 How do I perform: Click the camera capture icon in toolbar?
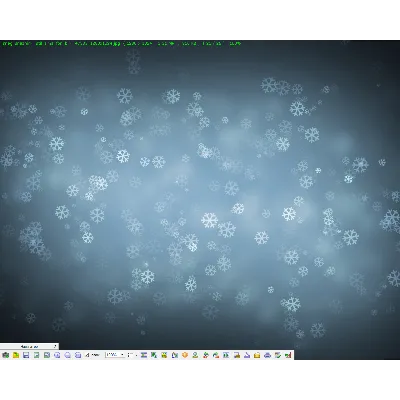pyautogui.click(x=5, y=355)
